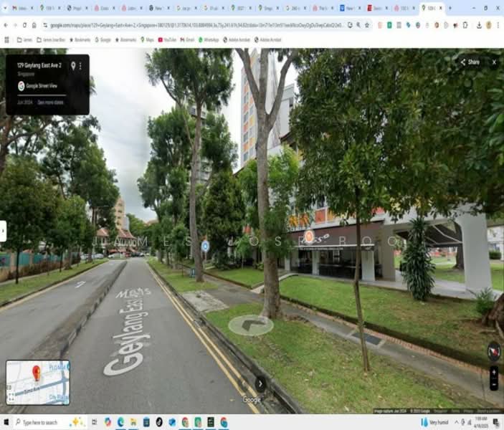Image resolution: width=504 pixels, height=430 pixels.
Task: Reload the Google Maps page
Action: (24, 25)
